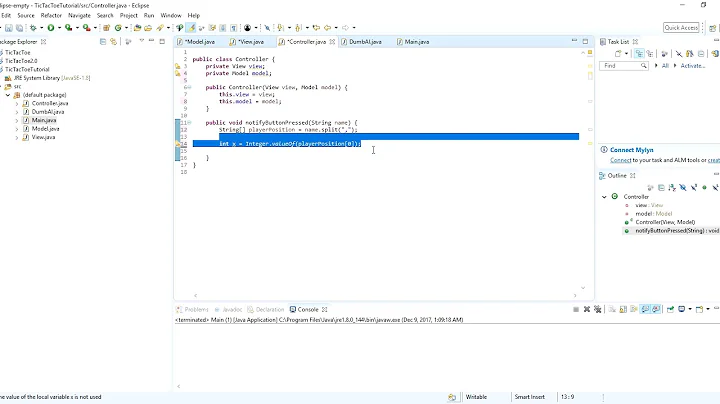This screenshot has height=404, width=720.
Task: Open Package Explorer View Menu triangle
Action: (141, 41)
